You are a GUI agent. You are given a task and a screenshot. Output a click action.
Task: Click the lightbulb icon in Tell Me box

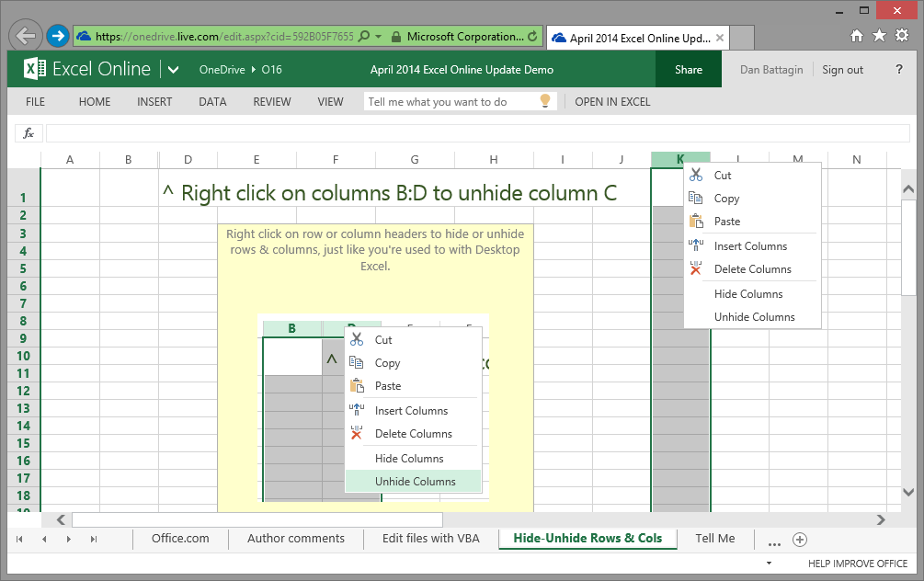544,101
